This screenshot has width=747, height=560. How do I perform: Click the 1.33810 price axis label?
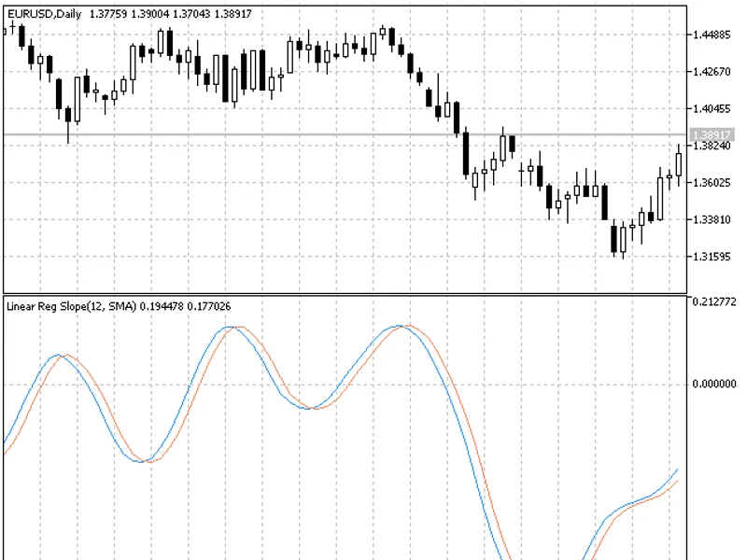(712, 219)
